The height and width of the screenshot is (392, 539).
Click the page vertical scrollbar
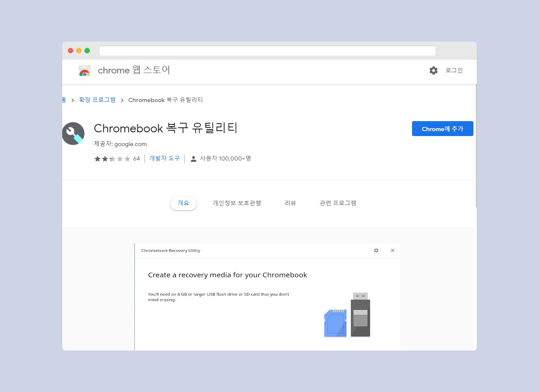point(476,146)
